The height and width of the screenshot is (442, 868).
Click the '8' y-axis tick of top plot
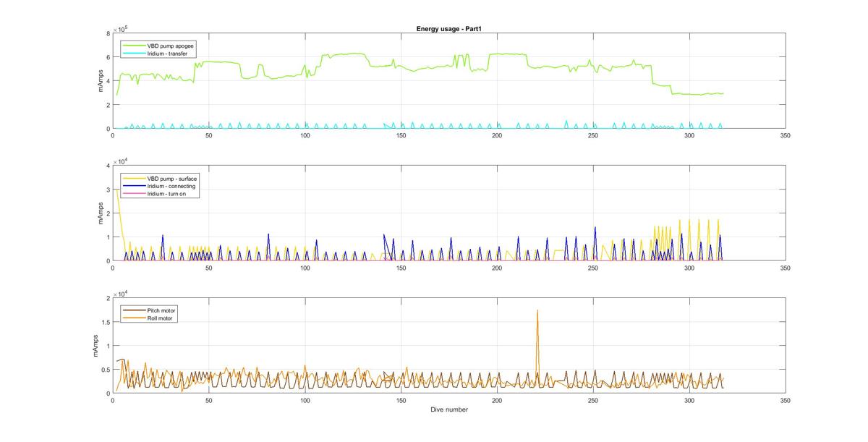pos(107,33)
